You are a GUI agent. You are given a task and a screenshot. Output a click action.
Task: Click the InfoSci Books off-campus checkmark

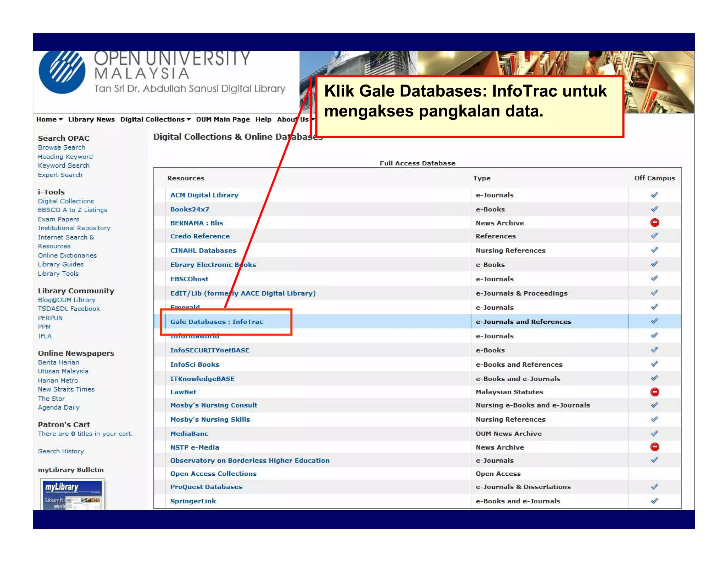tap(654, 364)
